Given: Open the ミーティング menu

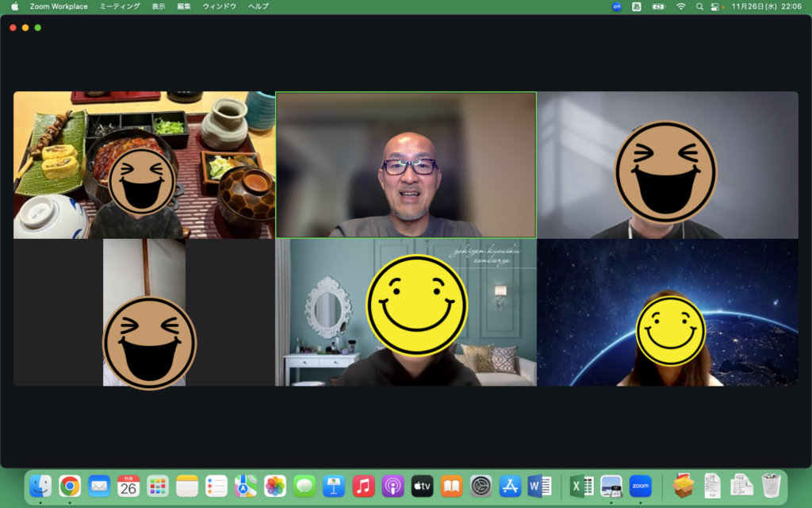Looking at the screenshot, I should 120,6.
